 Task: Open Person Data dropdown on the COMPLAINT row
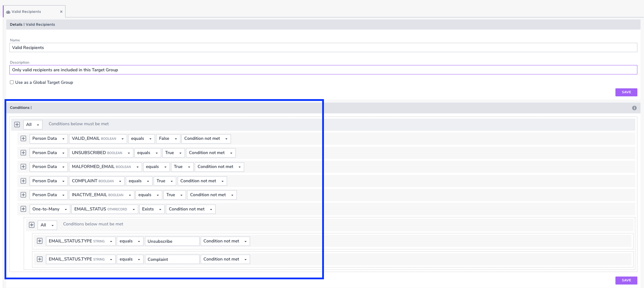(x=48, y=181)
